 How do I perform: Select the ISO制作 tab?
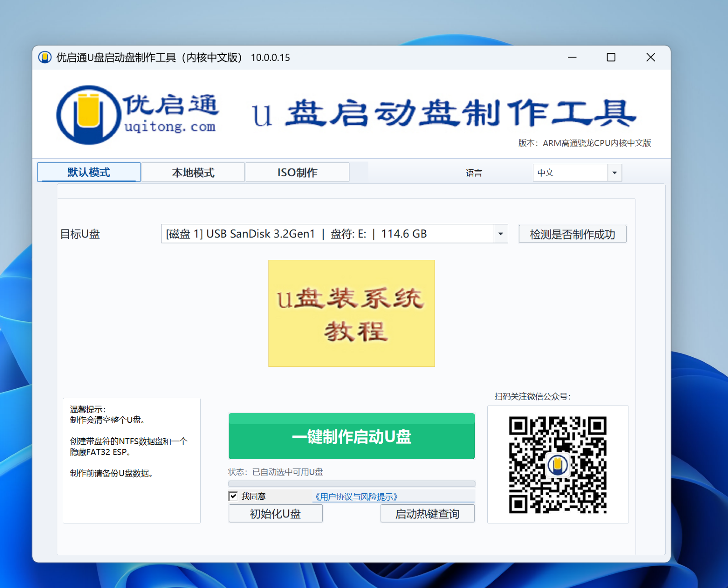(x=297, y=172)
